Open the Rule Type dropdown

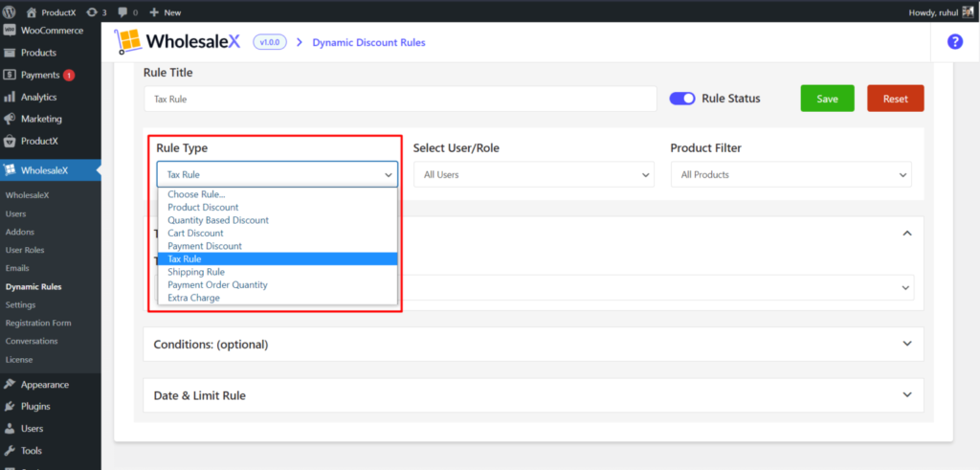click(x=277, y=174)
